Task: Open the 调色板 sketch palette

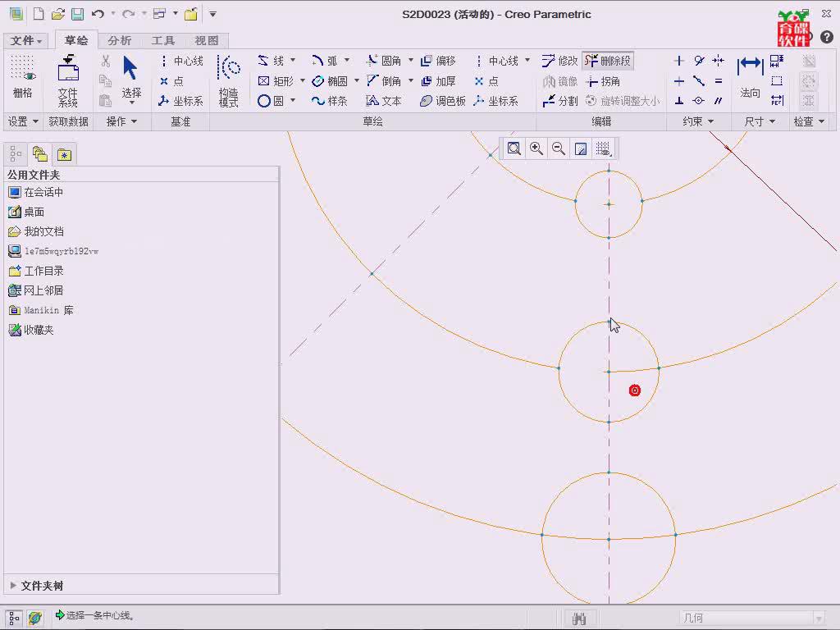Action: pos(442,101)
